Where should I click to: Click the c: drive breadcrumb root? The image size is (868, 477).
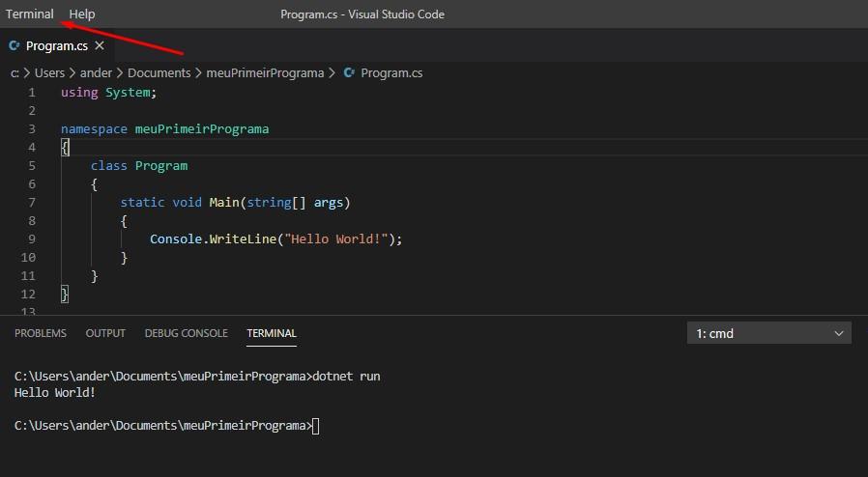click(14, 72)
